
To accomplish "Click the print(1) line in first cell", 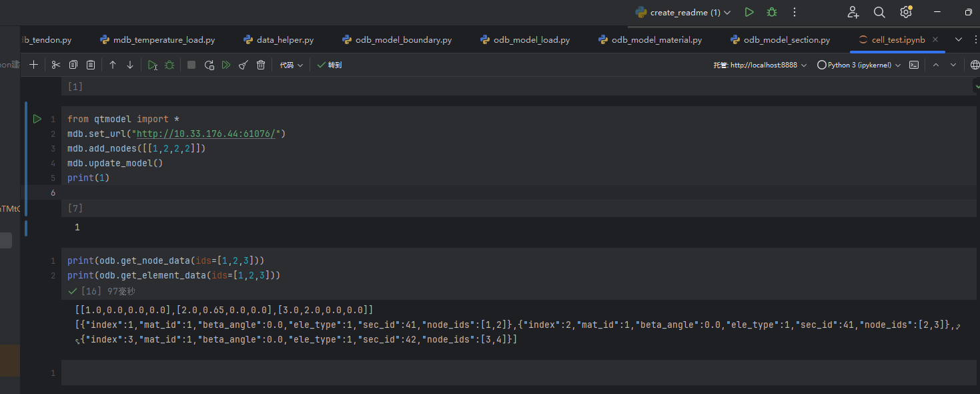I will [x=88, y=178].
